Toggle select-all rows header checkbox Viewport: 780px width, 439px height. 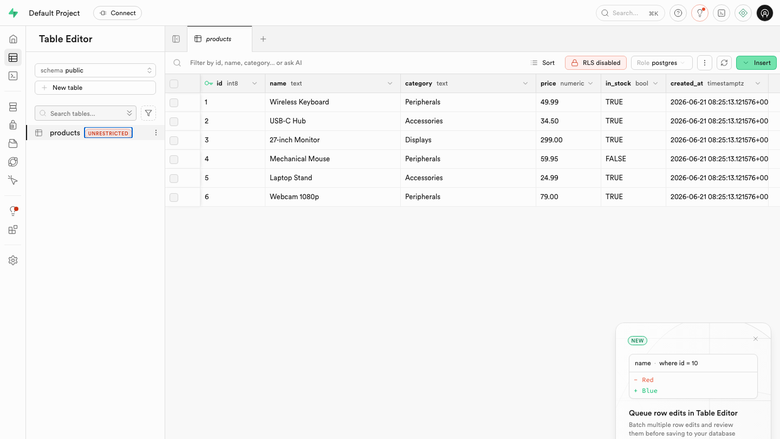tap(174, 84)
